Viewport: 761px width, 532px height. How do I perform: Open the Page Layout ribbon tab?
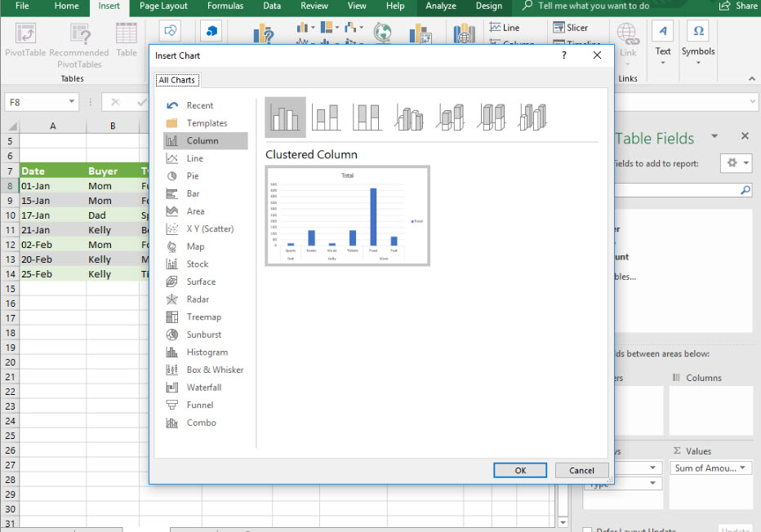point(163,7)
